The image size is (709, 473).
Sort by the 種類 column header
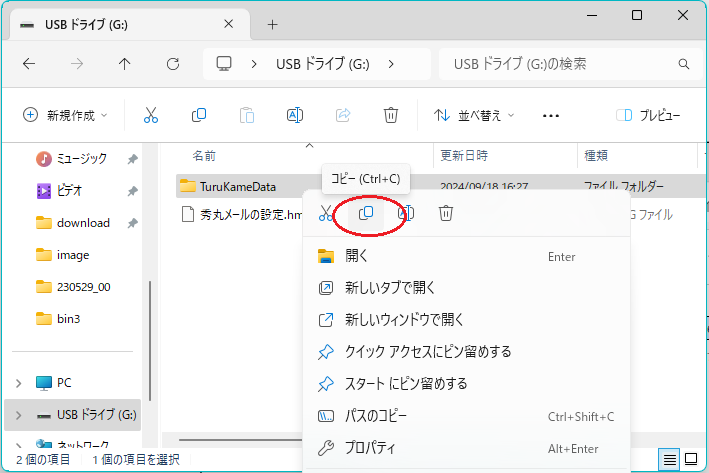coord(638,156)
